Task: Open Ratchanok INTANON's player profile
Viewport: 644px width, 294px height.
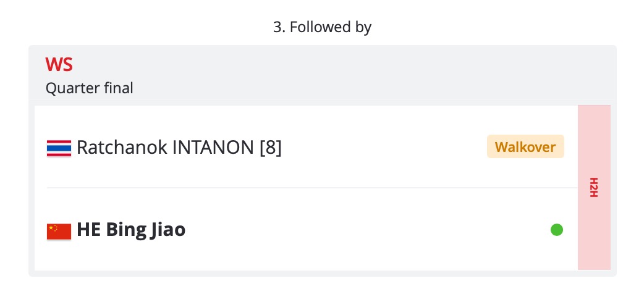Action: pos(179,148)
